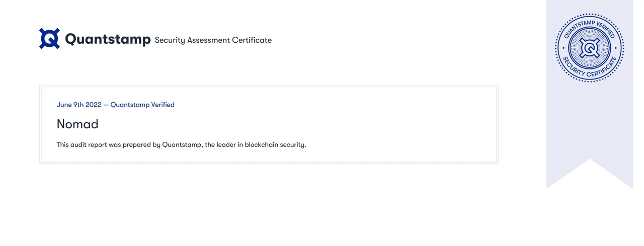Click the word Security in the header

tap(170, 40)
